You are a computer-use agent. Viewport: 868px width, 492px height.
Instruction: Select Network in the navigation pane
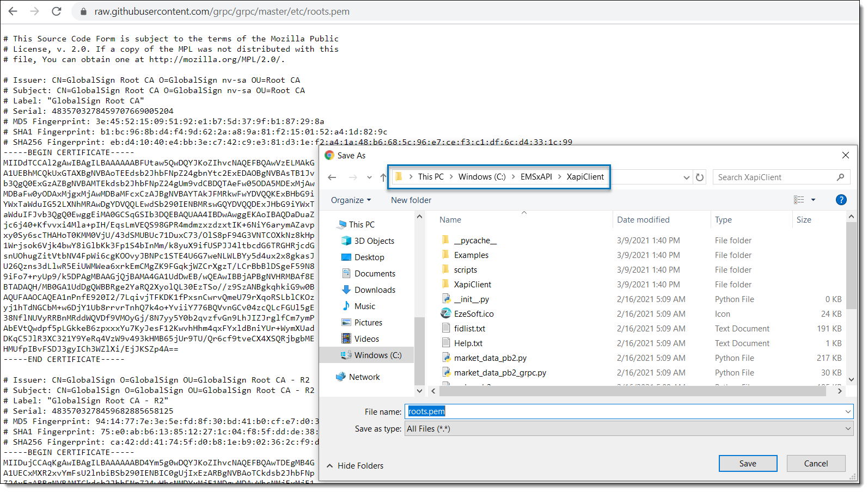[364, 377]
